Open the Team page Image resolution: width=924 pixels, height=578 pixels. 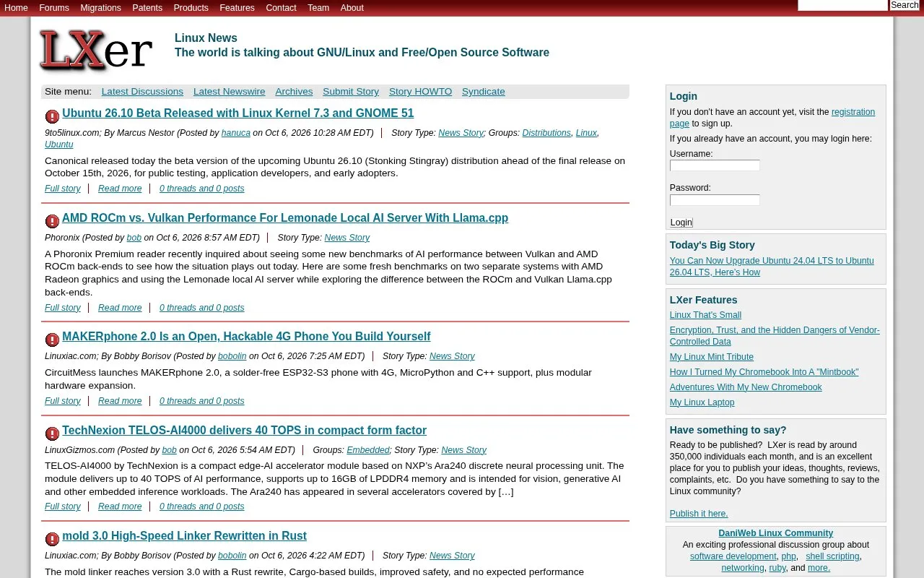(318, 8)
